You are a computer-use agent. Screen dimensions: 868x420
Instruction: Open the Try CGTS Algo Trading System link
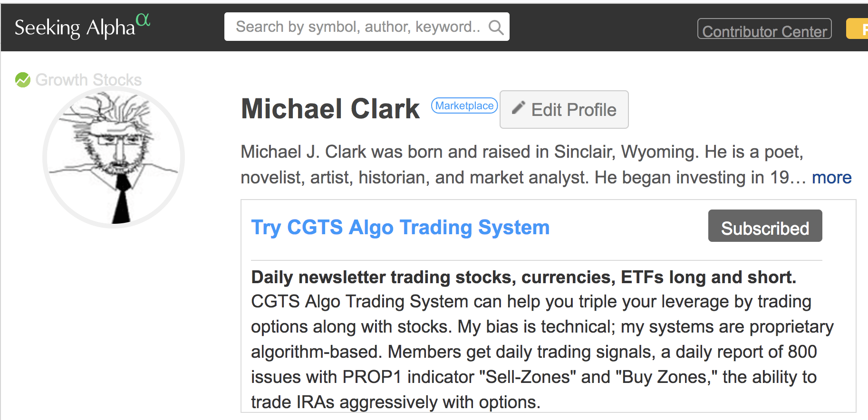(x=400, y=228)
